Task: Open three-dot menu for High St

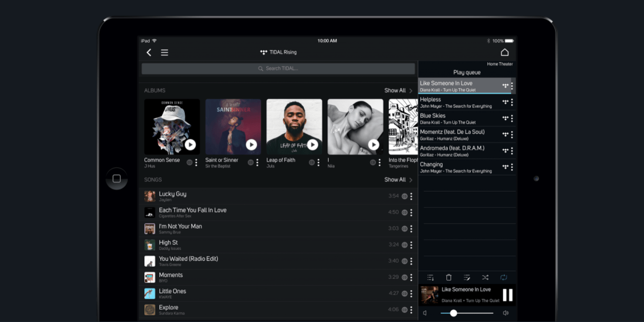Action: [x=411, y=245]
